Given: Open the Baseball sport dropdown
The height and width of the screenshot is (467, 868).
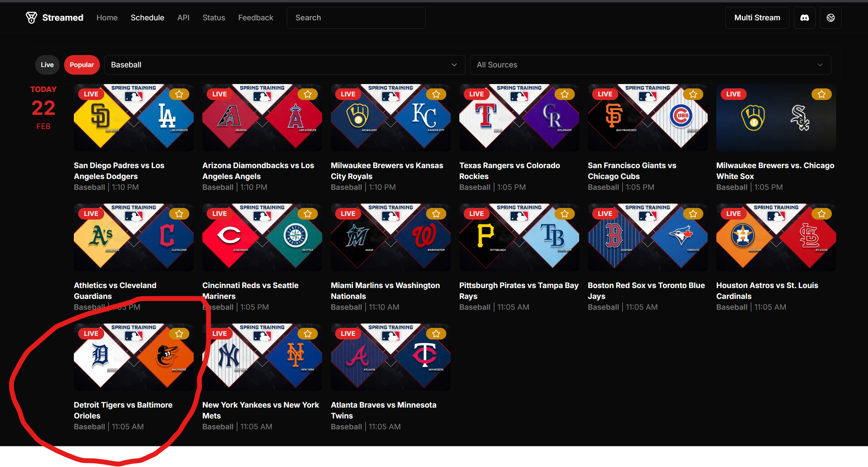Looking at the screenshot, I should click(x=285, y=65).
